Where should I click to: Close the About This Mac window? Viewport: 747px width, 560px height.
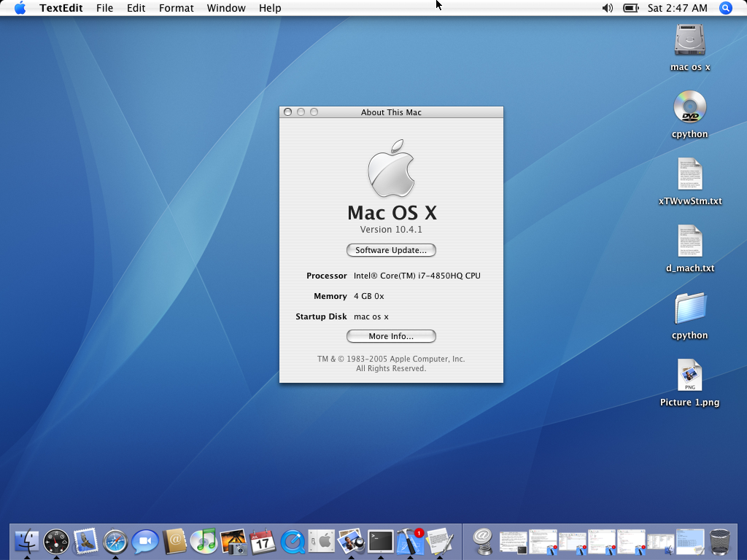click(x=287, y=112)
